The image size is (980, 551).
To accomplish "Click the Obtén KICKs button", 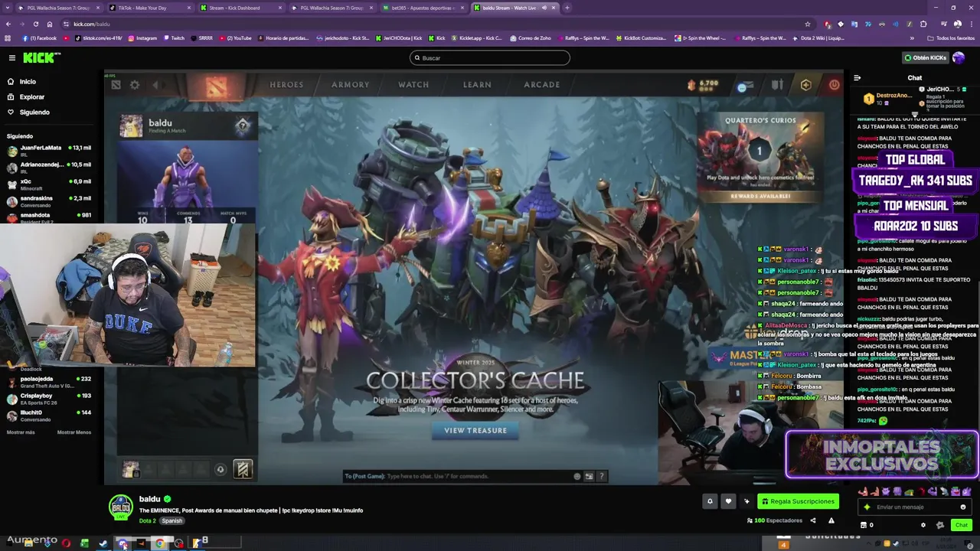I will (925, 57).
